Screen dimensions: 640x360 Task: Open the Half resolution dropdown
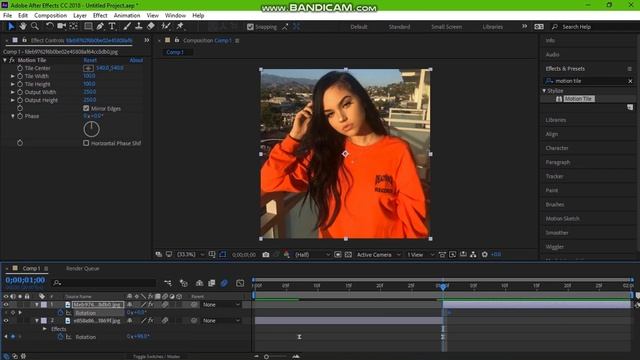tap(312, 255)
